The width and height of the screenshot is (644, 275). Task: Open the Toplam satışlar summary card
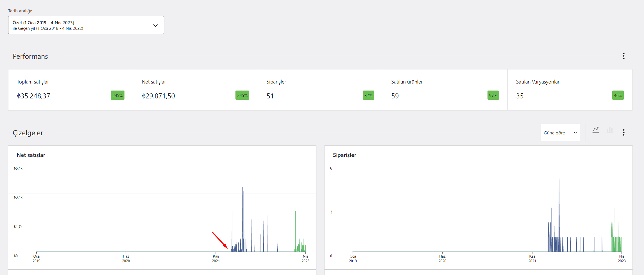point(71,90)
